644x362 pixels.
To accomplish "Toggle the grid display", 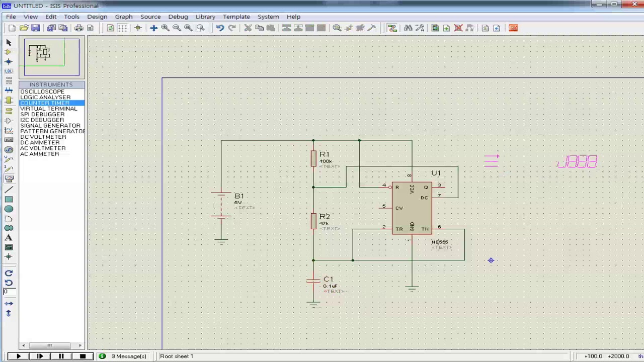I will (x=122, y=28).
